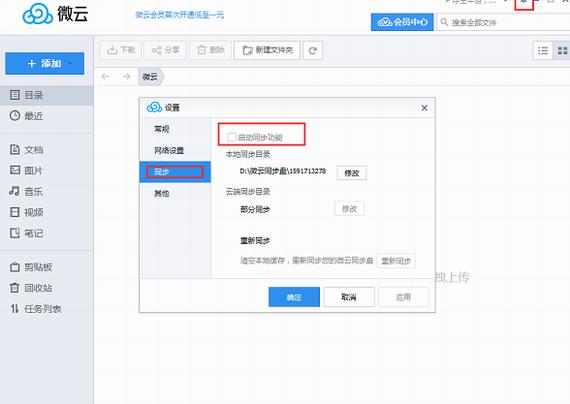
Task: Close the 设置 dialog
Action: pyautogui.click(x=424, y=108)
